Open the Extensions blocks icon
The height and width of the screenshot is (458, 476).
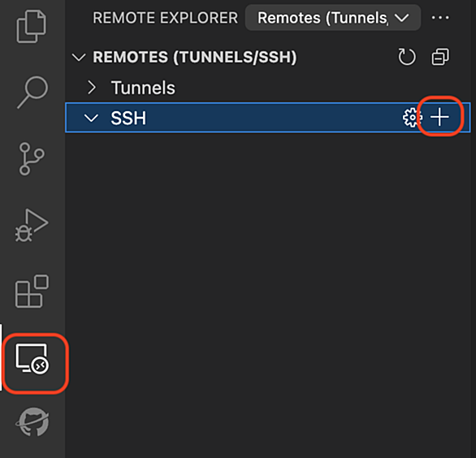(x=32, y=292)
